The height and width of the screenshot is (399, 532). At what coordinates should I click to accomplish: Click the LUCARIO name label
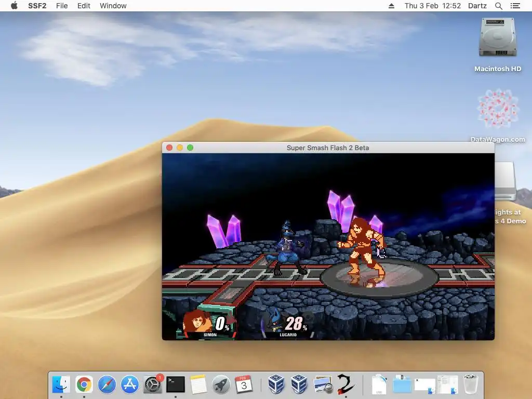point(288,335)
